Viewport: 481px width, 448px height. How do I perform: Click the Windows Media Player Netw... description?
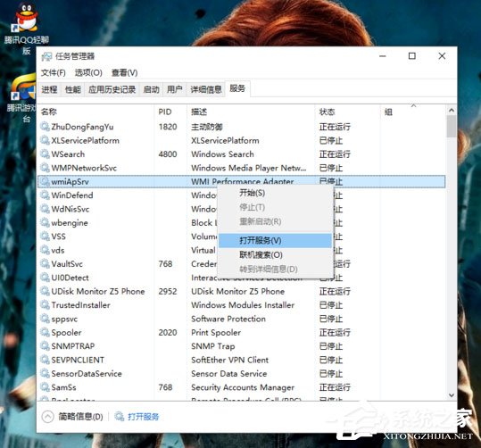click(248, 168)
